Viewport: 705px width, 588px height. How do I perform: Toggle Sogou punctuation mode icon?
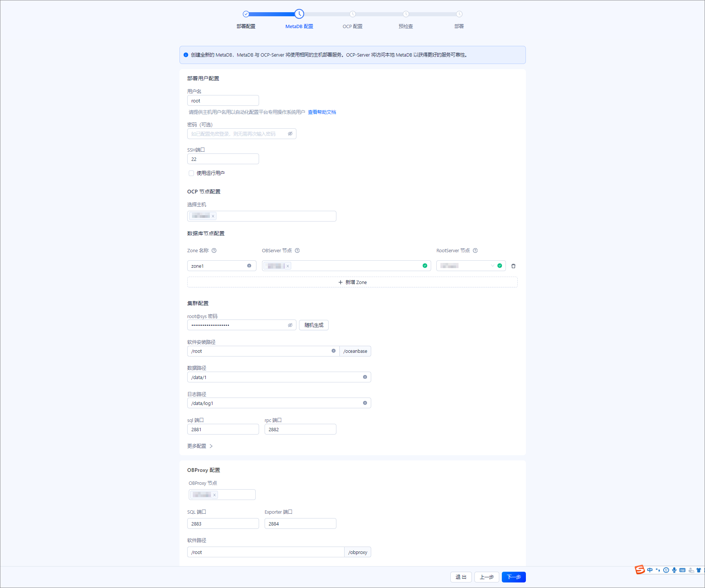[658, 570]
